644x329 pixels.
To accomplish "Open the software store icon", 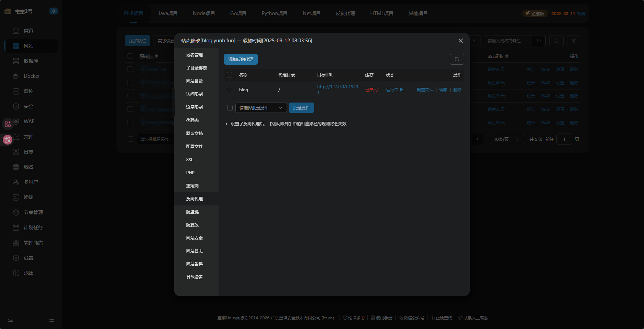I will pyautogui.click(x=16, y=243).
